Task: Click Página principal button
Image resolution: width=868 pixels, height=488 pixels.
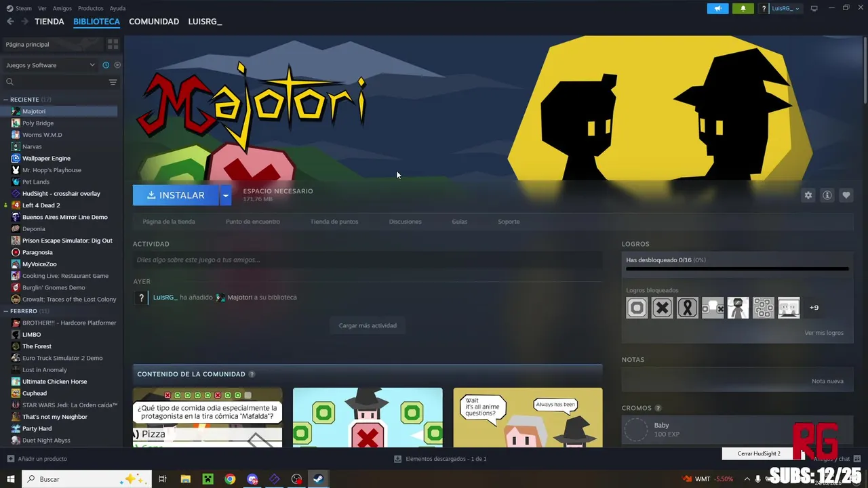Action: click(x=53, y=44)
